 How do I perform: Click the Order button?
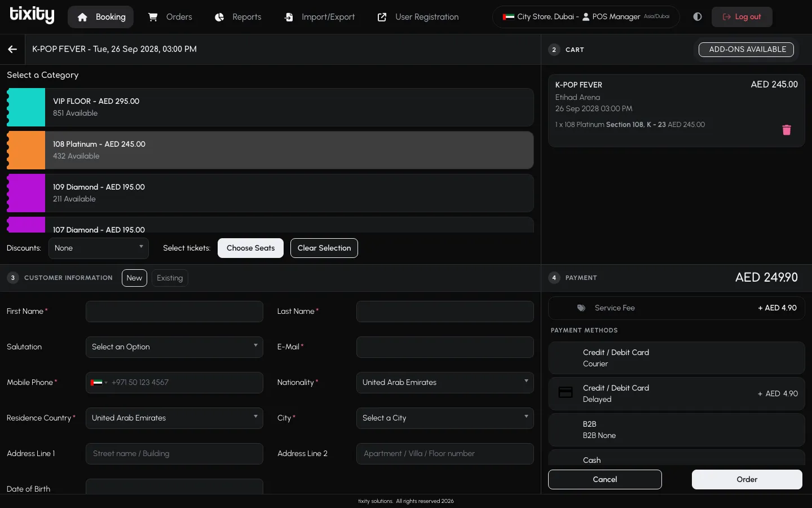point(747,480)
